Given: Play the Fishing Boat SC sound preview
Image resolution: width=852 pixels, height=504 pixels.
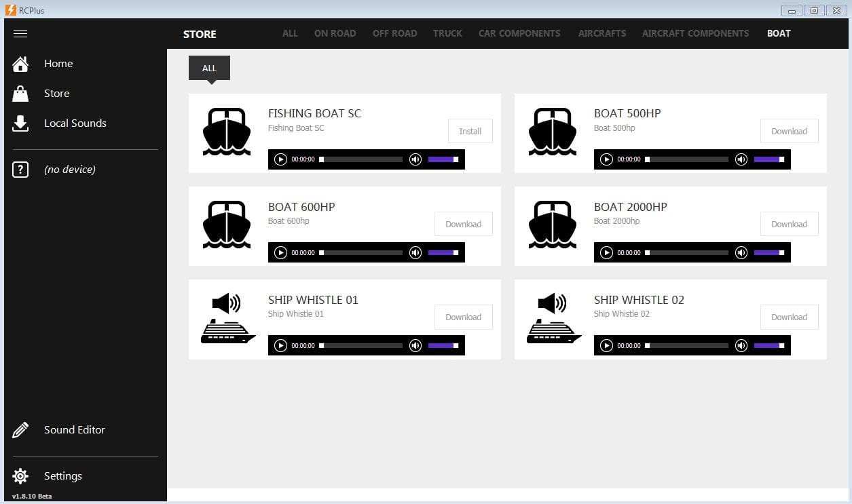Looking at the screenshot, I should [280, 159].
